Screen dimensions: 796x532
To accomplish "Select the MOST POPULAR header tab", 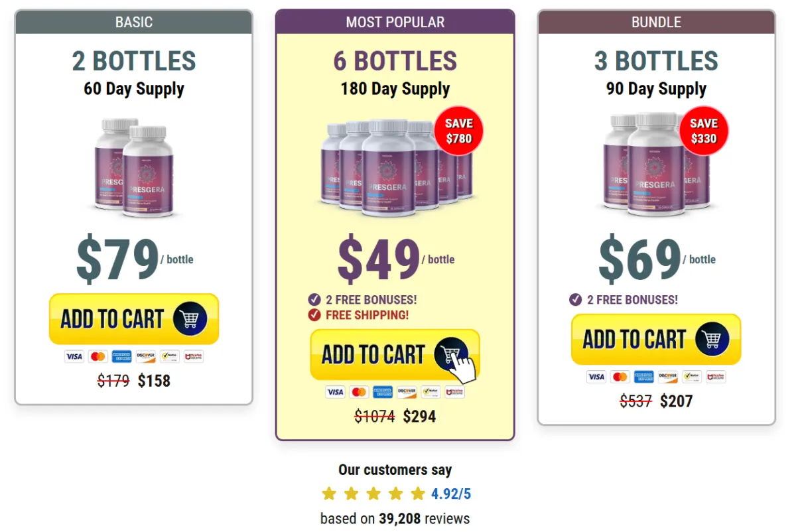I will 395,22.
